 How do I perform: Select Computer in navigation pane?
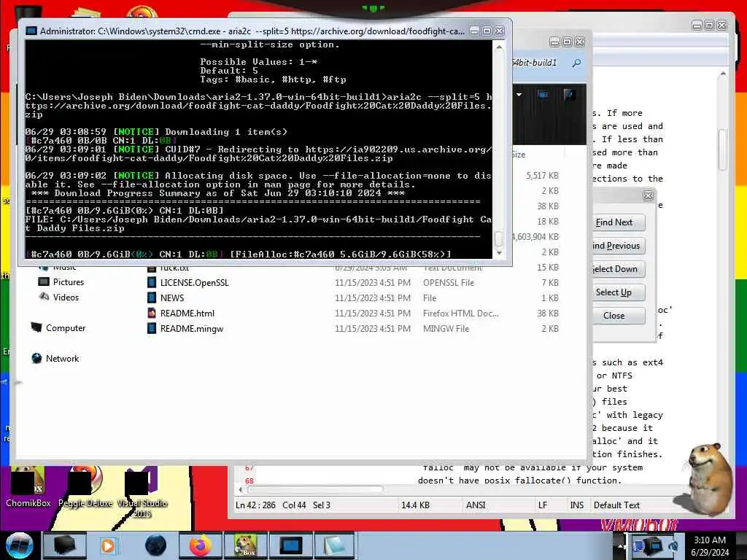[65, 328]
